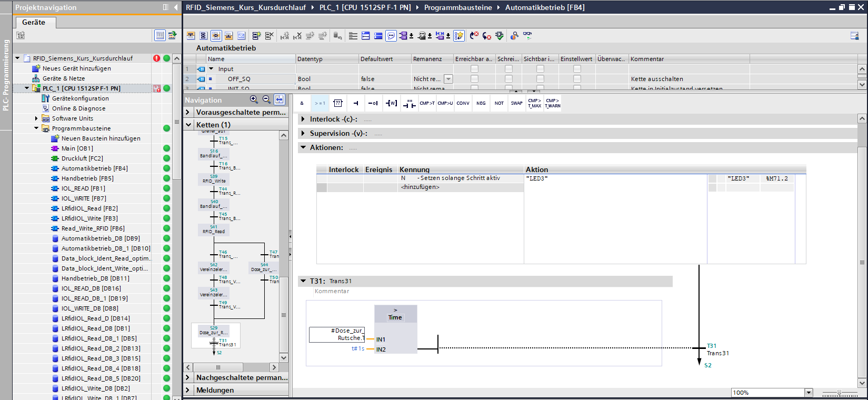Click the zoom in magnifier in Navigation
The height and width of the screenshot is (400, 868).
click(254, 99)
